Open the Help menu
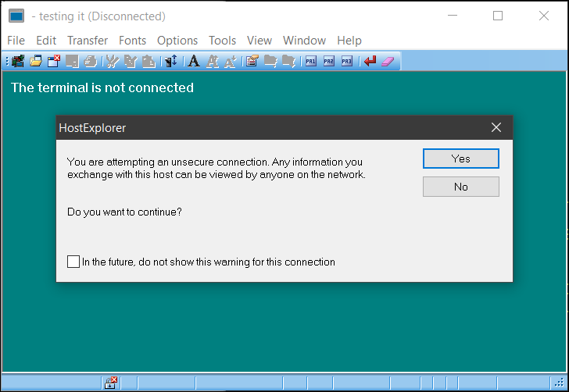569x392 pixels. point(349,41)
